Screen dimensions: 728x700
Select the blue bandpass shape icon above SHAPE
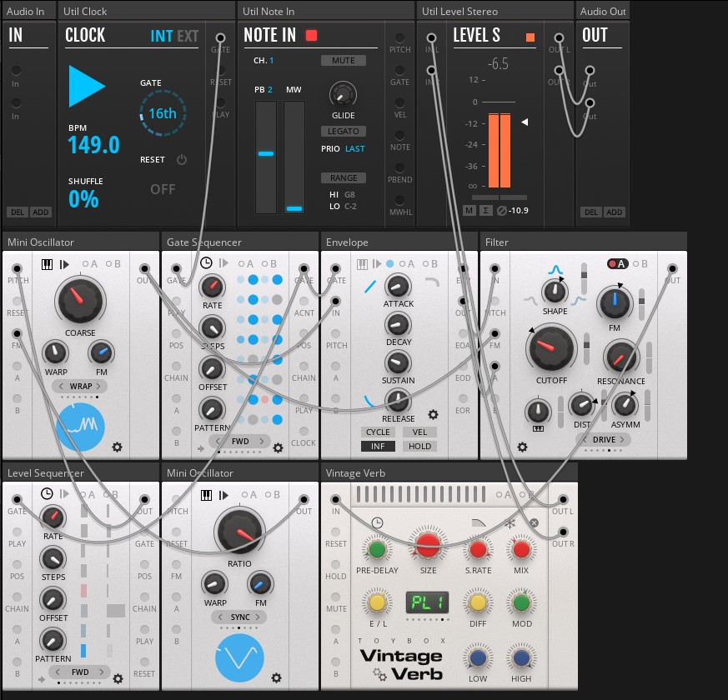tap(555, 270)
